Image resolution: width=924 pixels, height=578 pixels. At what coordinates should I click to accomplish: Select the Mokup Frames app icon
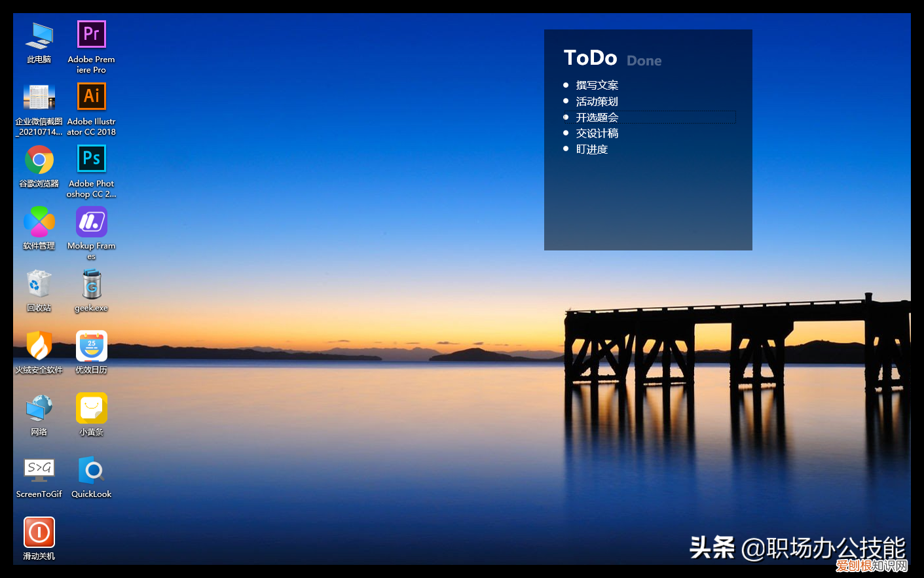tap(91, 222)
